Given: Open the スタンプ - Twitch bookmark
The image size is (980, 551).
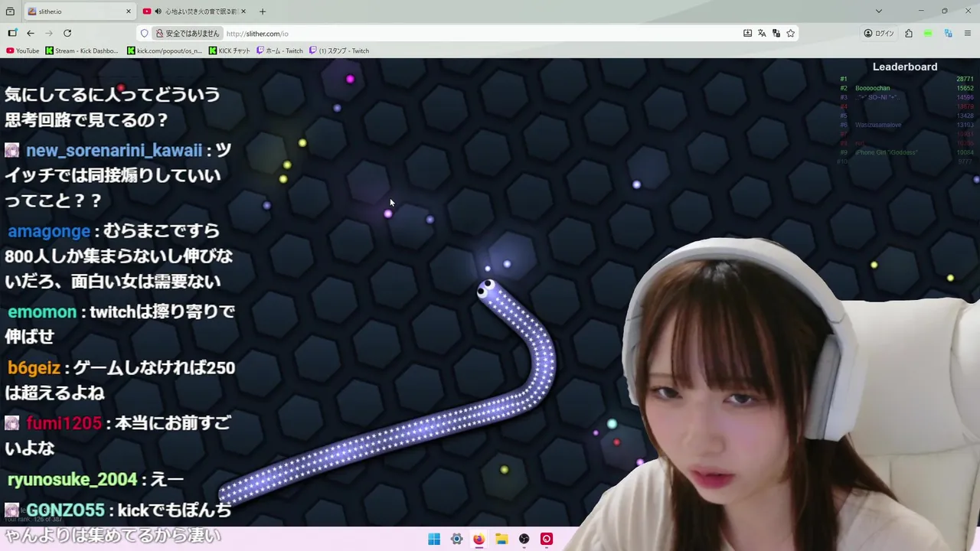Looking at the screenshot, I should tap(339, 51).
